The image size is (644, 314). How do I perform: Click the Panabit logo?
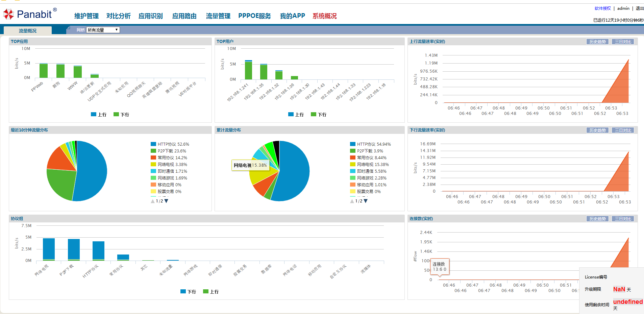[x=30, y=14]
